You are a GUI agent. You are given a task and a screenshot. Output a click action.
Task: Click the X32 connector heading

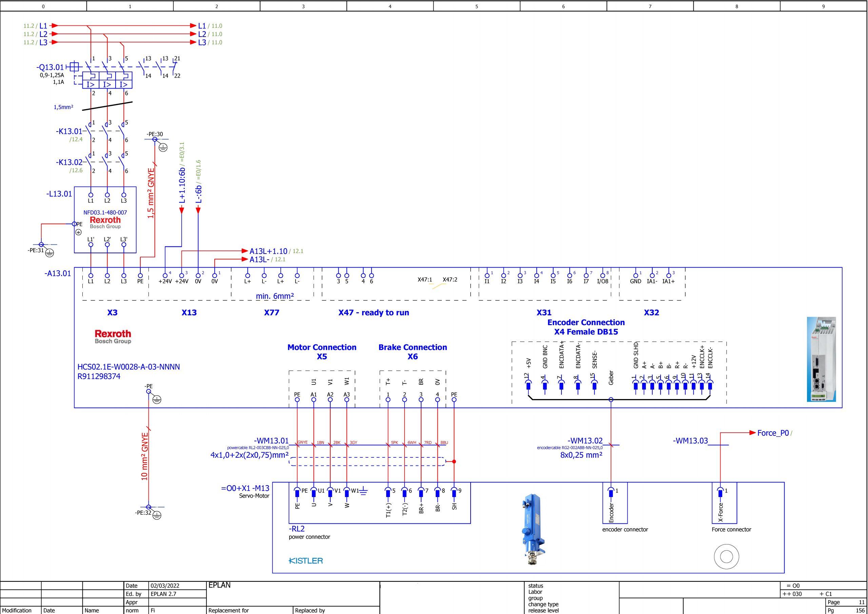coord(651,313)
